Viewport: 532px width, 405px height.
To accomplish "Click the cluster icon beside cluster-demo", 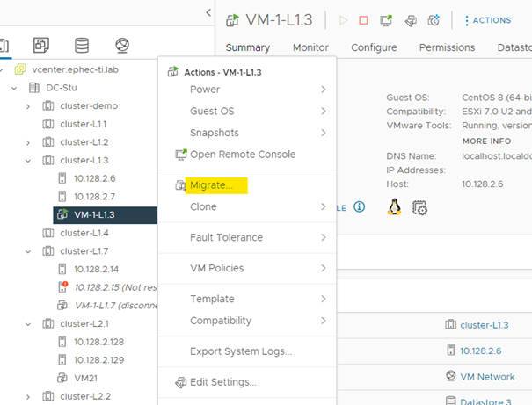I will tap(48, 105).
